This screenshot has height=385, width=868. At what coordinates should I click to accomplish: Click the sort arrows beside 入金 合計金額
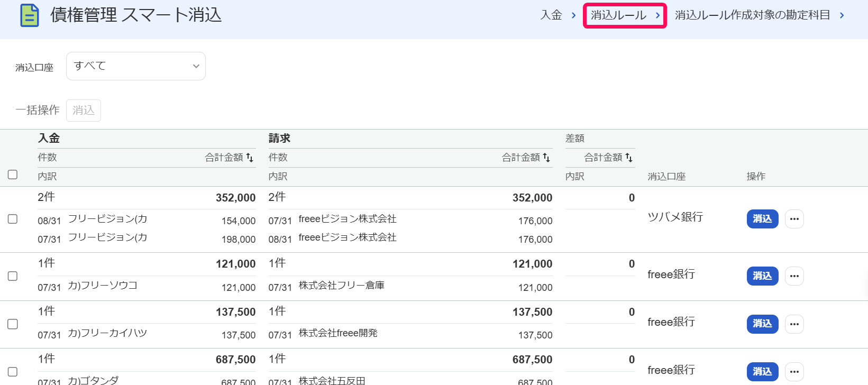(250, 158)
